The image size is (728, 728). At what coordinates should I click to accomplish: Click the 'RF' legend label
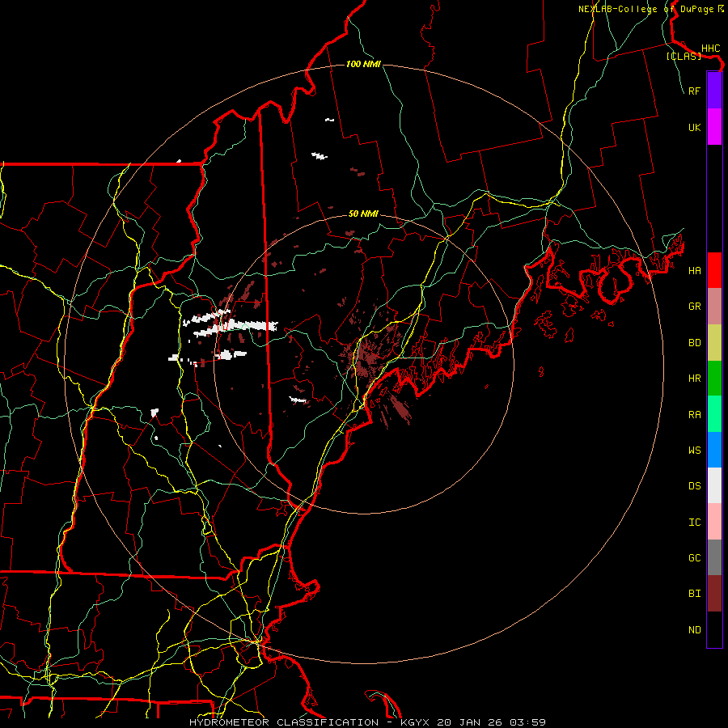tap(694, 91)
